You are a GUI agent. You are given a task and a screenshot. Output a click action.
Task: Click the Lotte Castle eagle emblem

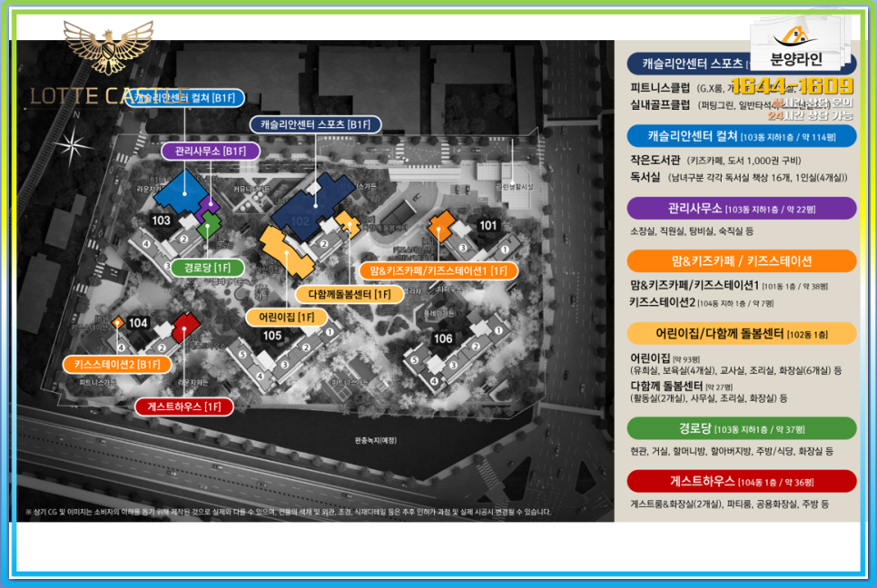click(x=108, y=47)
